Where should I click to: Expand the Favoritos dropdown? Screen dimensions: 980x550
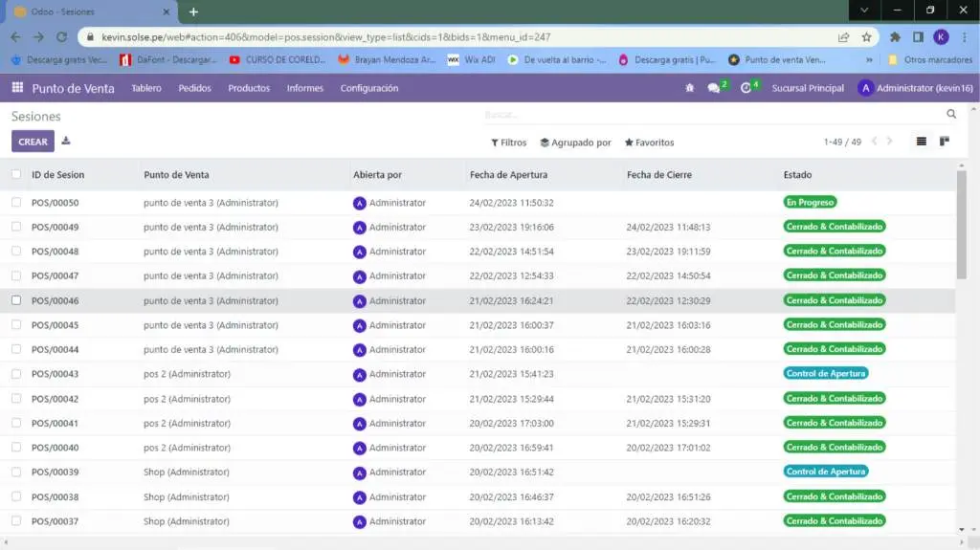tap(649, 143)
